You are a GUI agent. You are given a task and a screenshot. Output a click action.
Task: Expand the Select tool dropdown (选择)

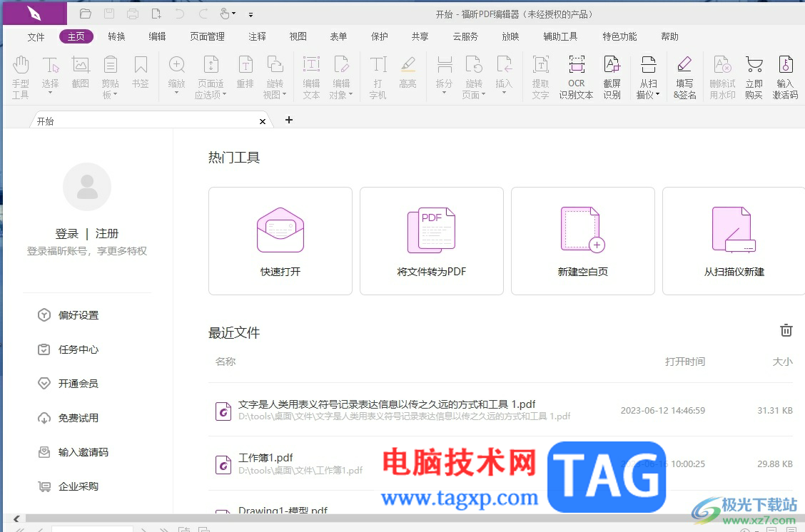(x=50, y=93)
